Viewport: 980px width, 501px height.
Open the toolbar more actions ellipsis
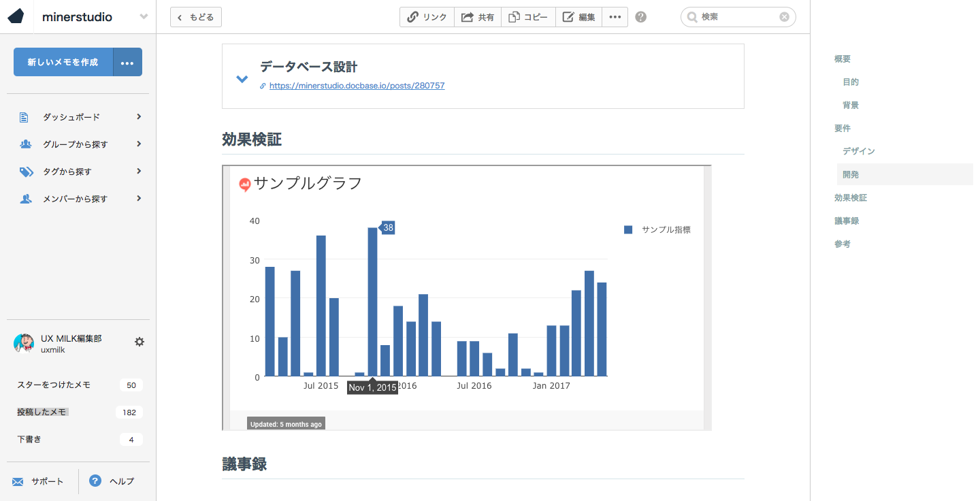pos(615,17)
